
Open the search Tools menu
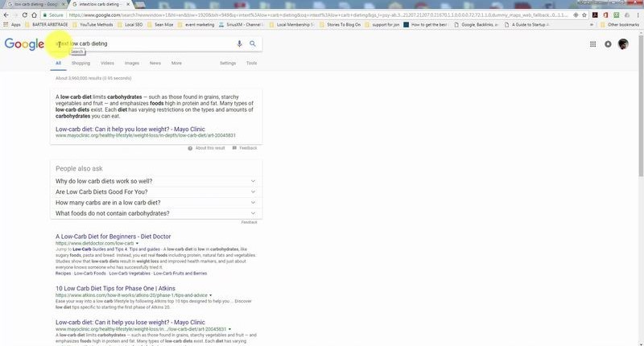click(251, 63)
